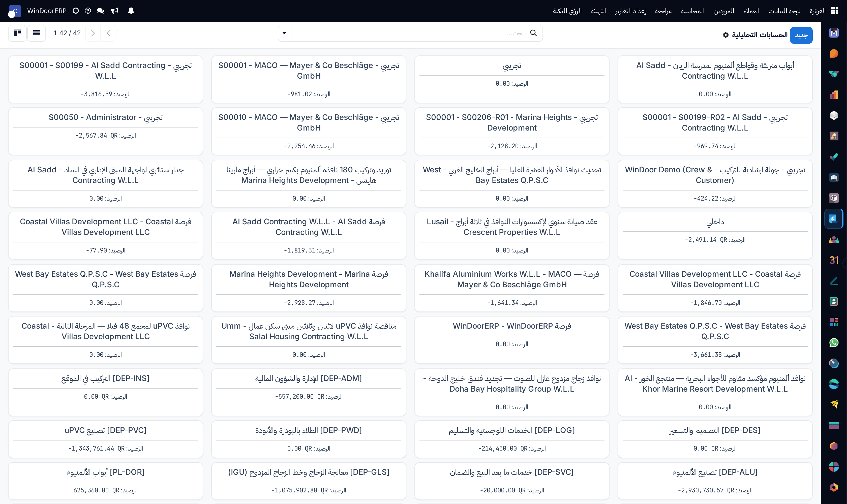
Task: Click the 1-42 / 42 pager counter
Action: pos(67,33)
